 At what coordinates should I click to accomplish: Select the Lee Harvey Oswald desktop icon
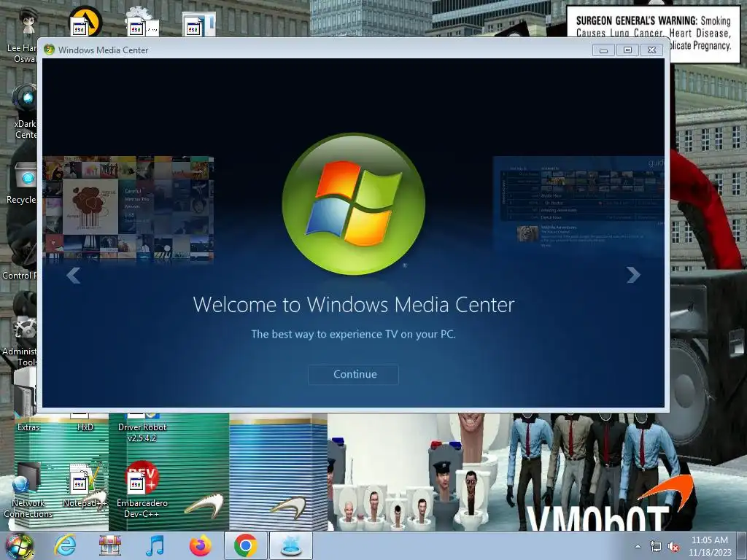[23, 36]
